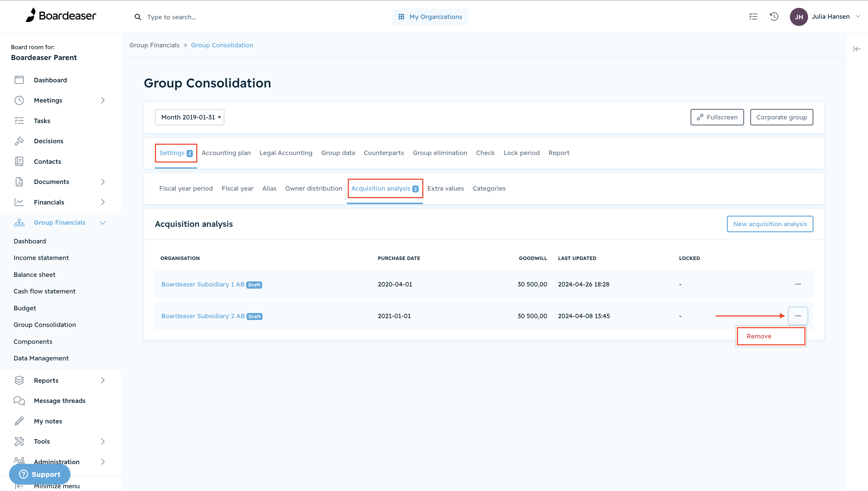Choose Remove from the row menu
868x491 pixels.
pos(771,336)
